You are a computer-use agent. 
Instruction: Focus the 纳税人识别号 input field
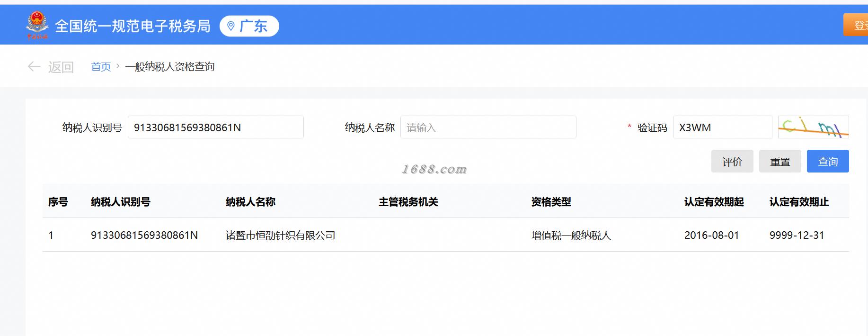[216, 127]
